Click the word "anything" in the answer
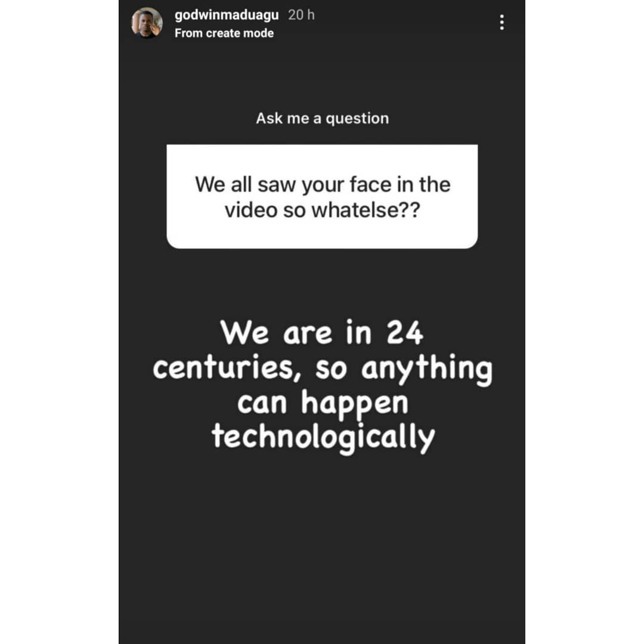 427,369
